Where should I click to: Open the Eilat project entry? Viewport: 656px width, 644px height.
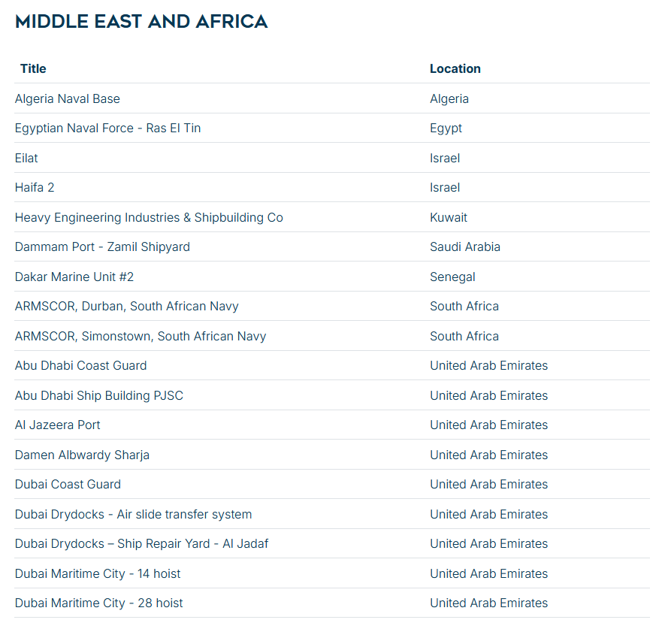click(x=26, y=158)
